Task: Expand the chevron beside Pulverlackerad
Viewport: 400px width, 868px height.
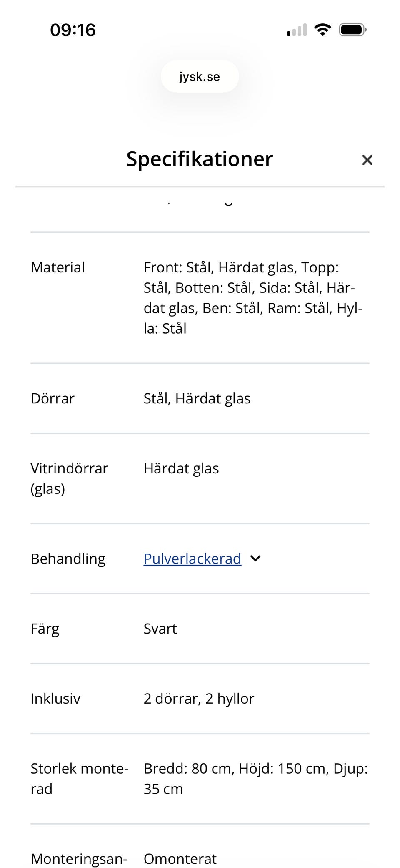Action: click(x=255, y=559)
